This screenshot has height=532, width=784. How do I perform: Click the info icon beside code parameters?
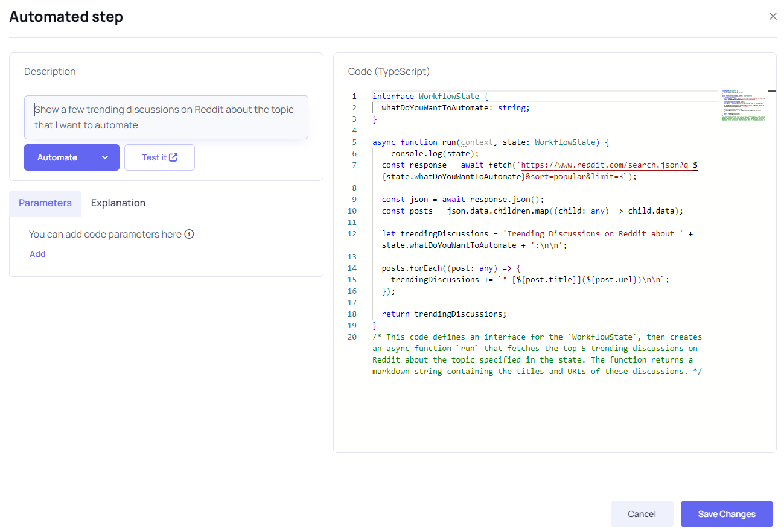pyautogui.click(x=189, y=234)
